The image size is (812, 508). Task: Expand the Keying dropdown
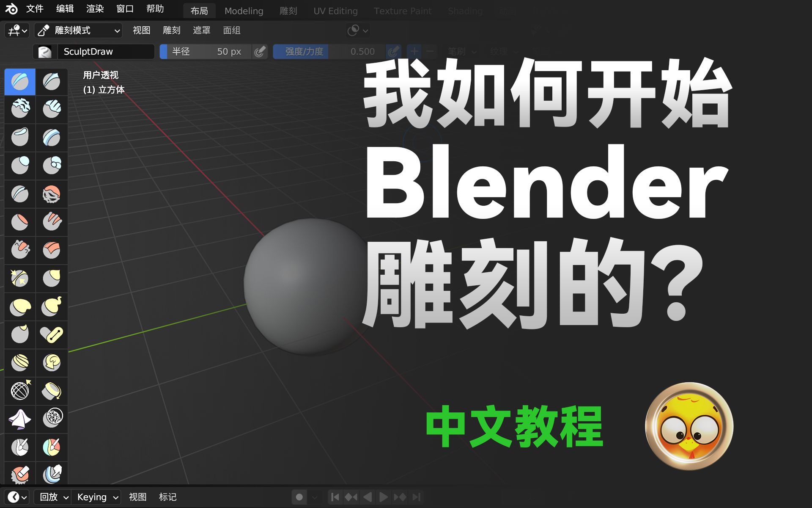tap(97, 497)
